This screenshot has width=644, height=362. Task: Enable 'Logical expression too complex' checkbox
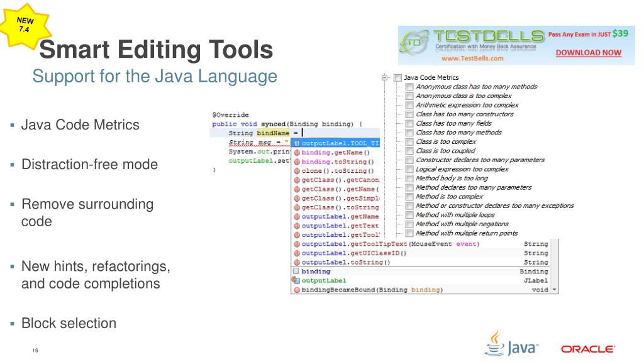click(409, 169)
